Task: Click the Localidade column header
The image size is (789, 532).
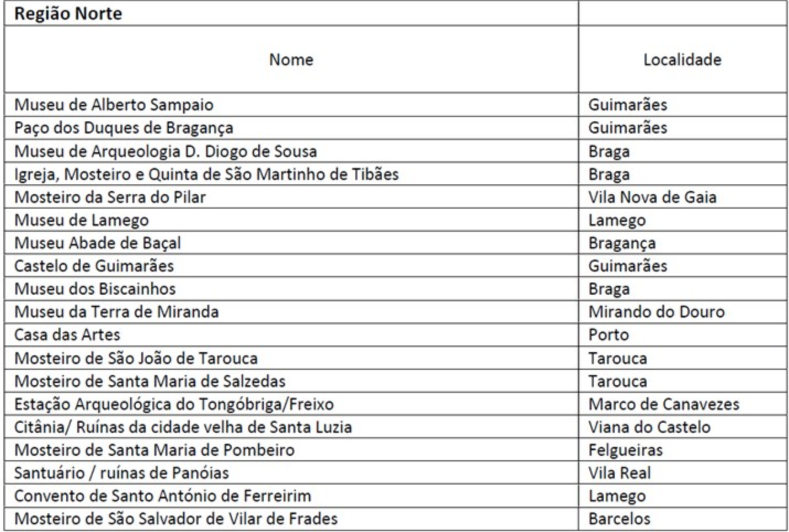Action: click(683, 59)
